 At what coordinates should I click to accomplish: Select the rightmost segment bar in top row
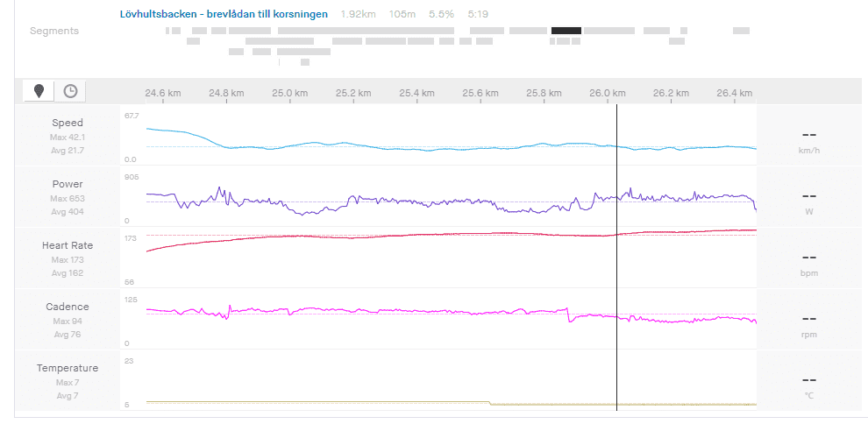point(741,31)
